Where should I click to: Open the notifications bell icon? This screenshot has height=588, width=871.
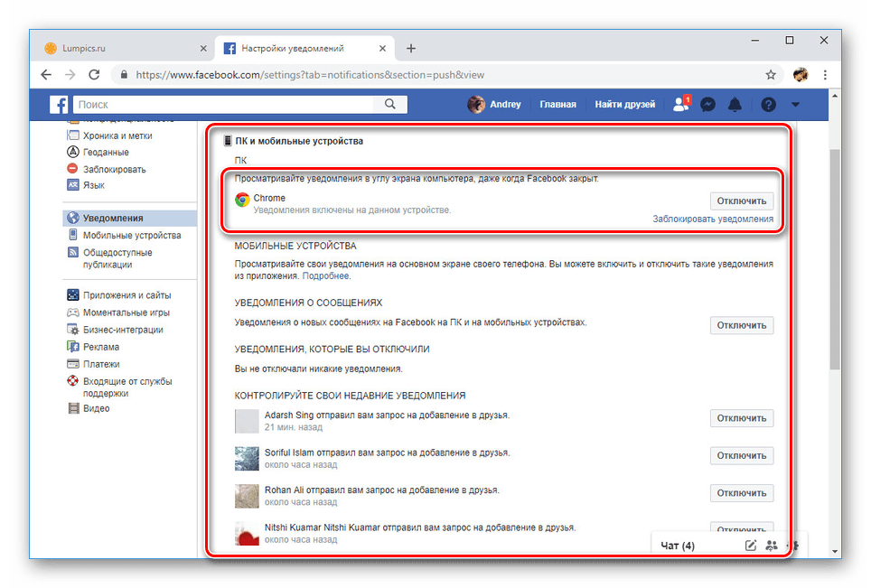tap(735, 105)
